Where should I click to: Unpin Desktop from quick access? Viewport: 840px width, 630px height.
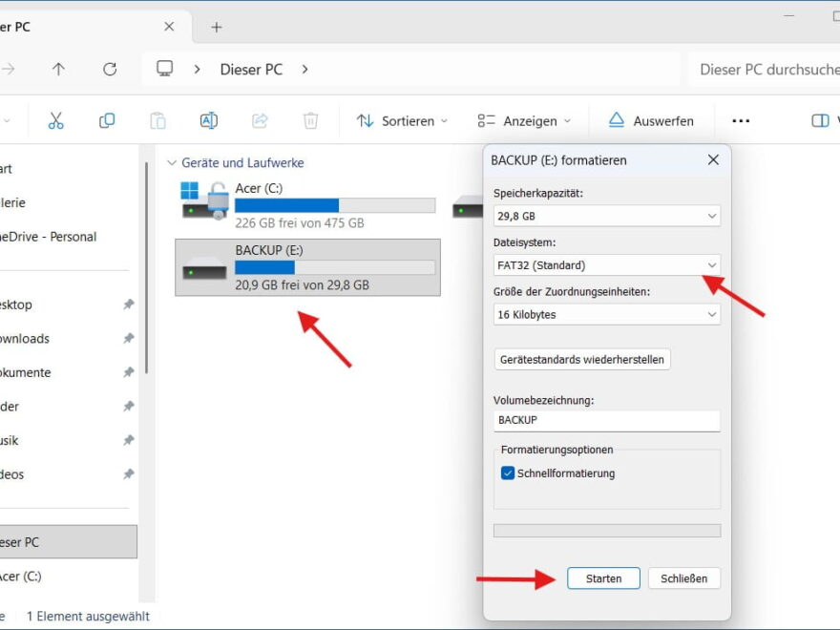129,304
